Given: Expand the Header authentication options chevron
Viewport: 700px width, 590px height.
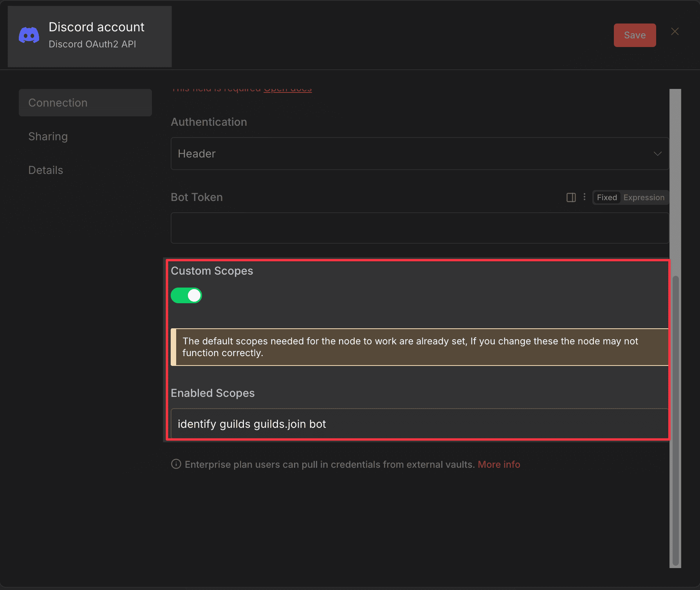Looking at the screenshot, I should (x=657, y=154).
